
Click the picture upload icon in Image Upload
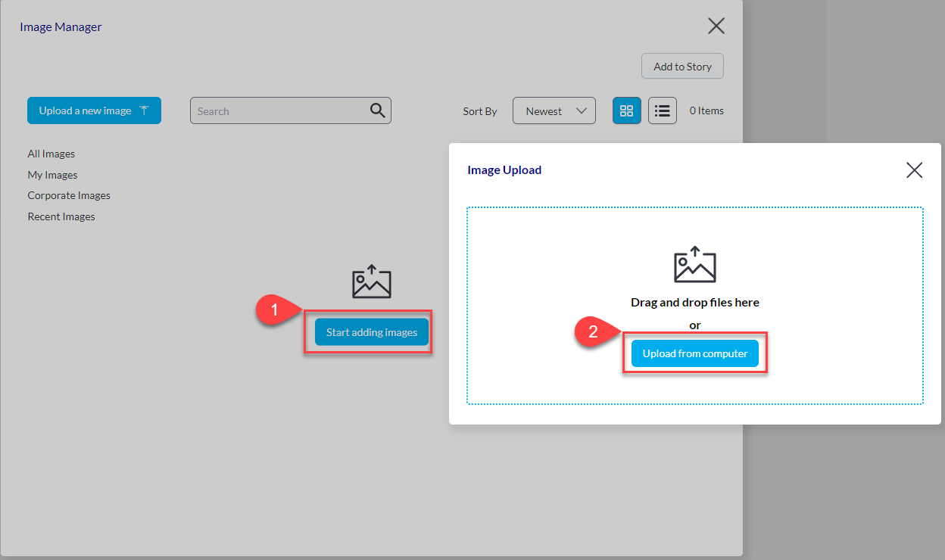[694, 265]
